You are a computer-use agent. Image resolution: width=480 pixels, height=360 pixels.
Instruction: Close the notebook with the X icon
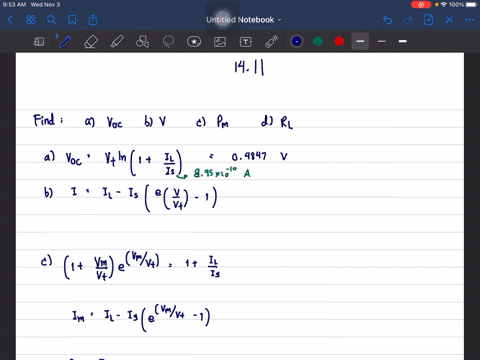pyautogui.click(x=449, y=20)
